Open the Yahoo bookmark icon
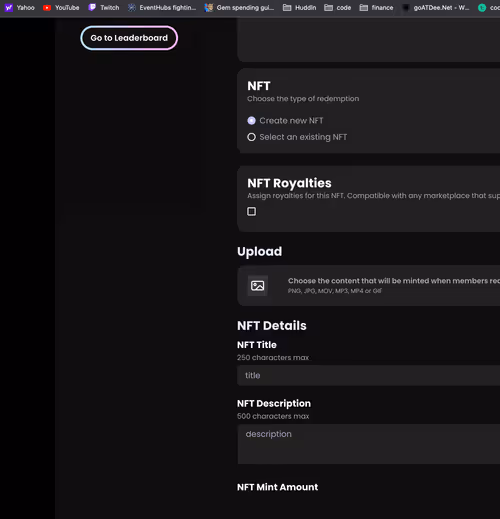Image resolution: width=500 pixels, height=519 pixels. click(9, 8)
